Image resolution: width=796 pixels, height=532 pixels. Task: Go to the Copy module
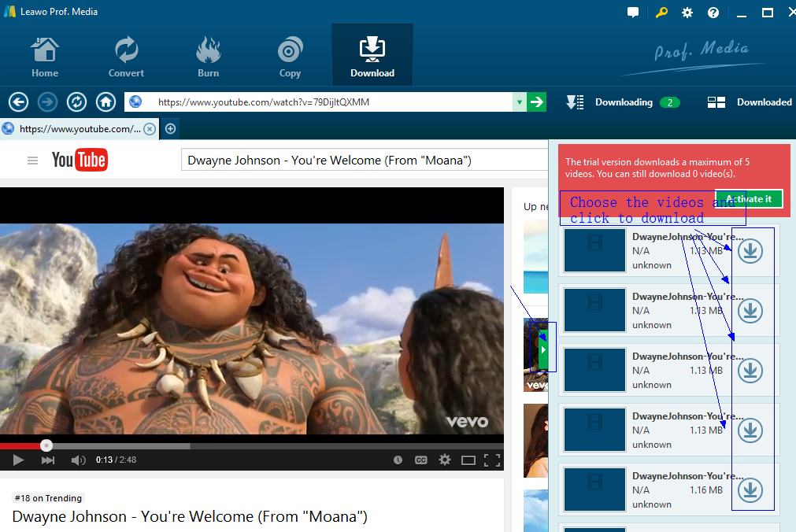pyautogui.click(x=290, y=57)
